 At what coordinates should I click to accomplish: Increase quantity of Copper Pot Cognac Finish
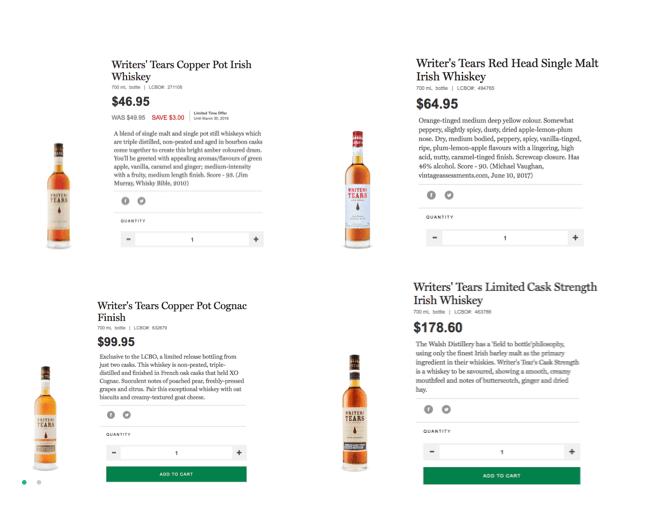(x=239, y=453)
